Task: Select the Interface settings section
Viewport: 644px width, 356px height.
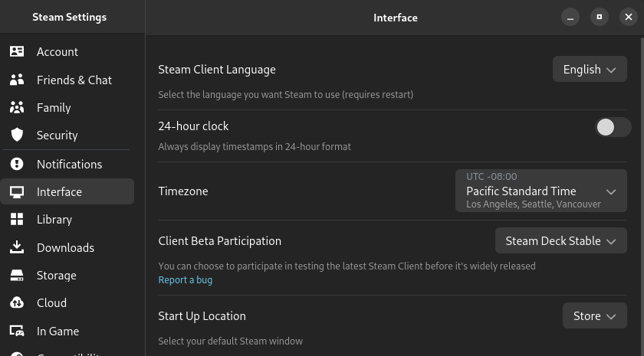Action: pos(59,192)
